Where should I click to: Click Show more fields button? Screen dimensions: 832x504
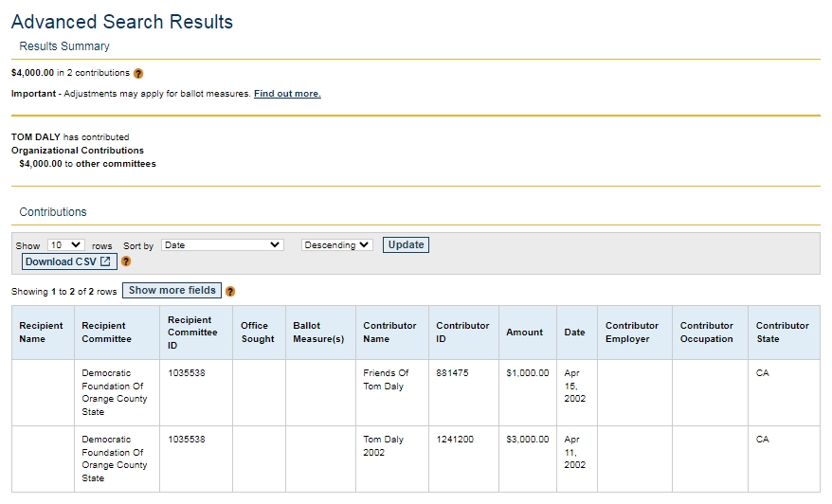(x=172, y=291)
